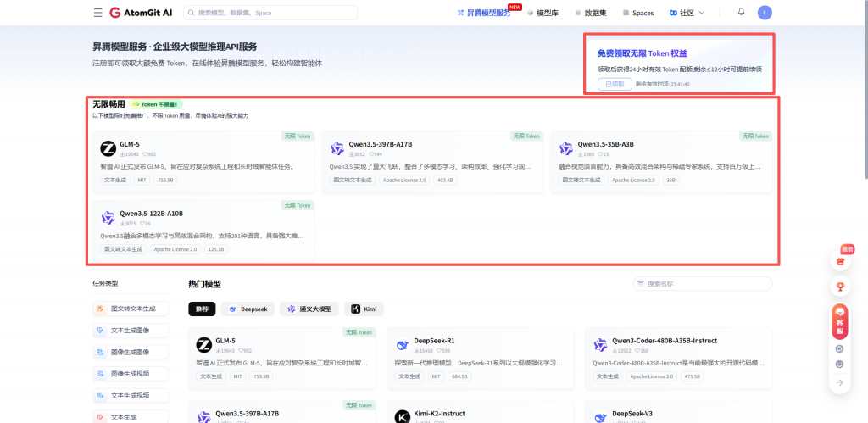Open the user avatar menu
The height and width of the screenshot is (423, 868).
765,13
